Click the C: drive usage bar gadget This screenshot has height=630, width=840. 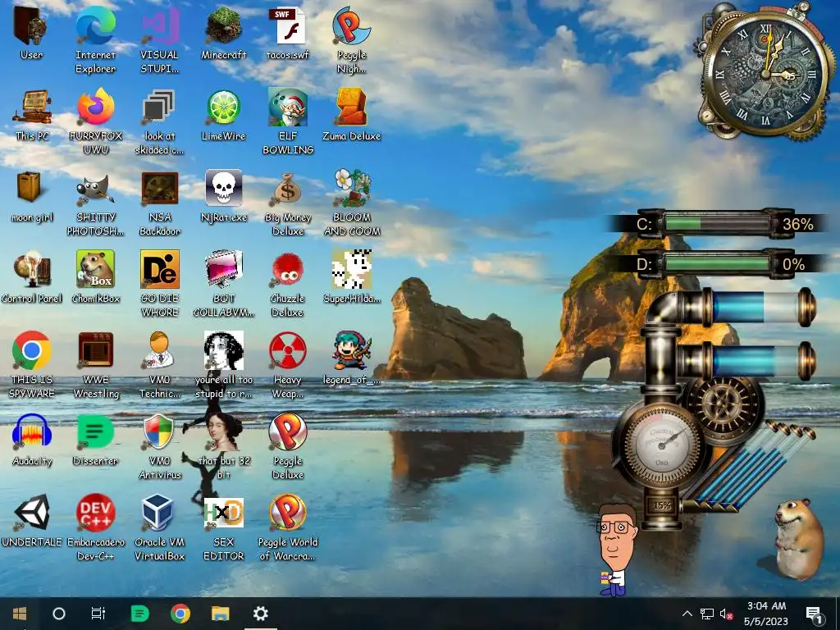(x=718, y=223)
